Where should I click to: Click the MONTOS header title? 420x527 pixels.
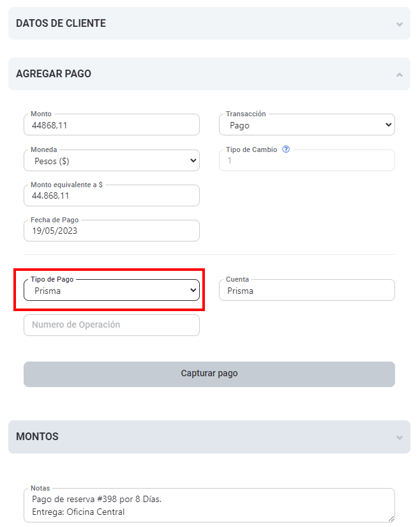click(x=37, y=437)
